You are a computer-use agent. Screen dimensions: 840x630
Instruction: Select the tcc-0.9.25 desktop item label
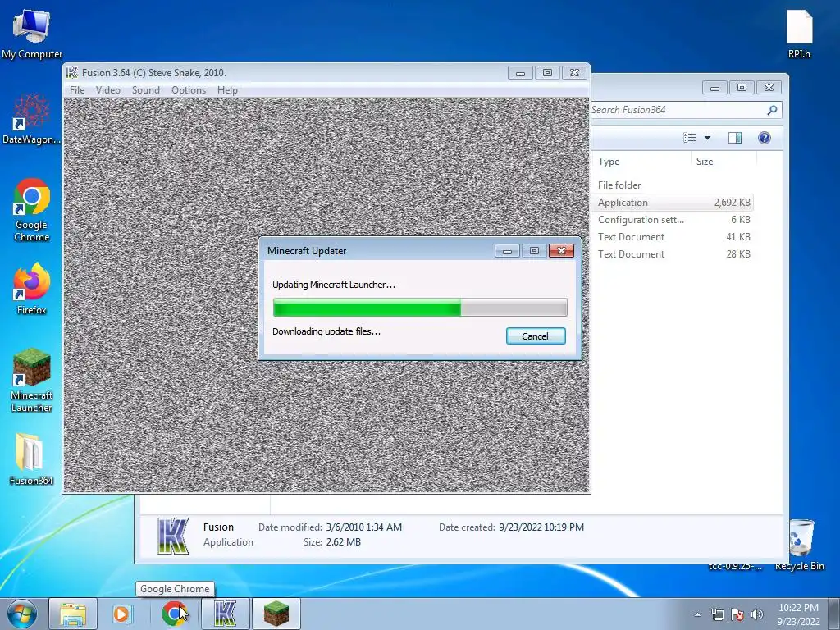[x=735, y=566]
